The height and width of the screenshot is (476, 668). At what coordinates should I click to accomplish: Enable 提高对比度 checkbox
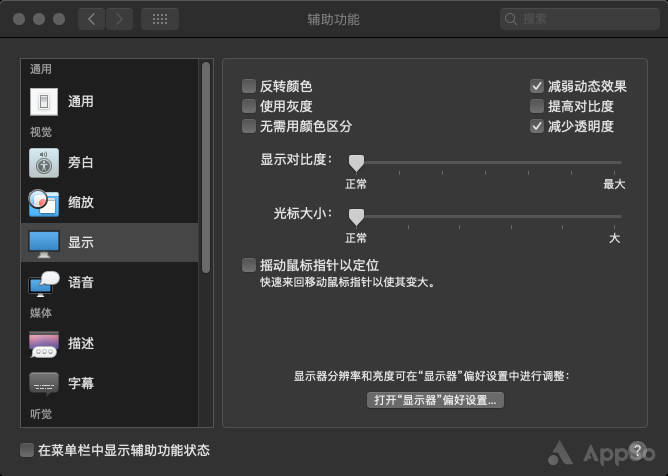(537, 106)
